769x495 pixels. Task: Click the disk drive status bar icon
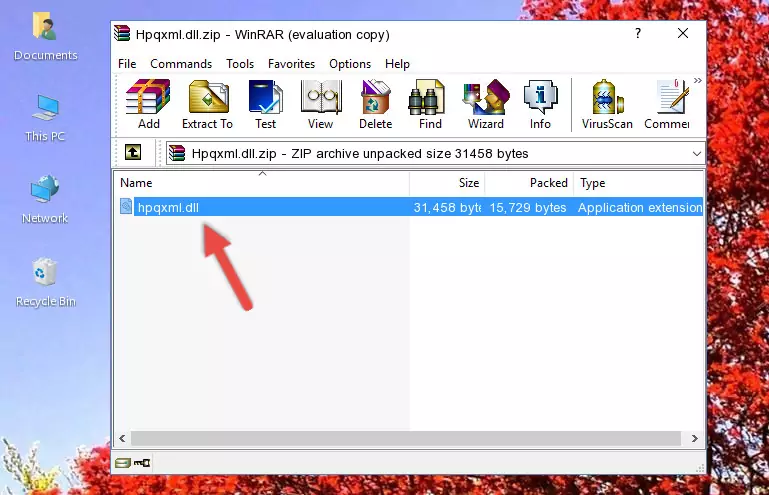point(123,462)
